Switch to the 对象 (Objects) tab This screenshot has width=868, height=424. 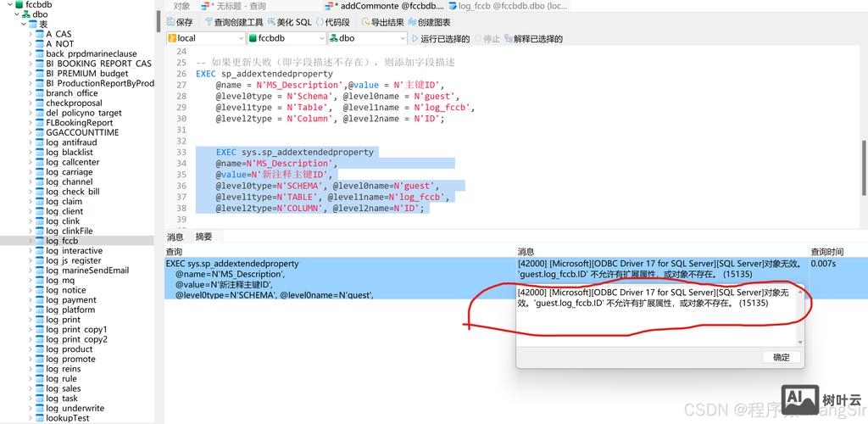181,6
